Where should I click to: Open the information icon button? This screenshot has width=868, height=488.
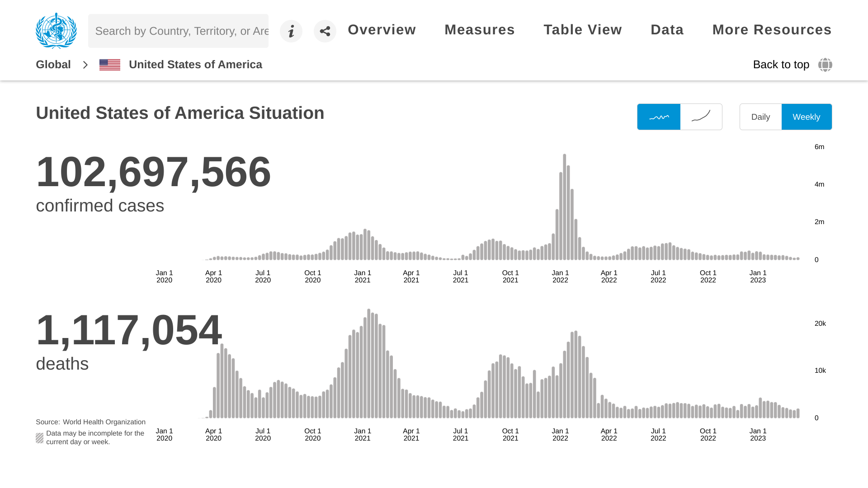(291, 31)
